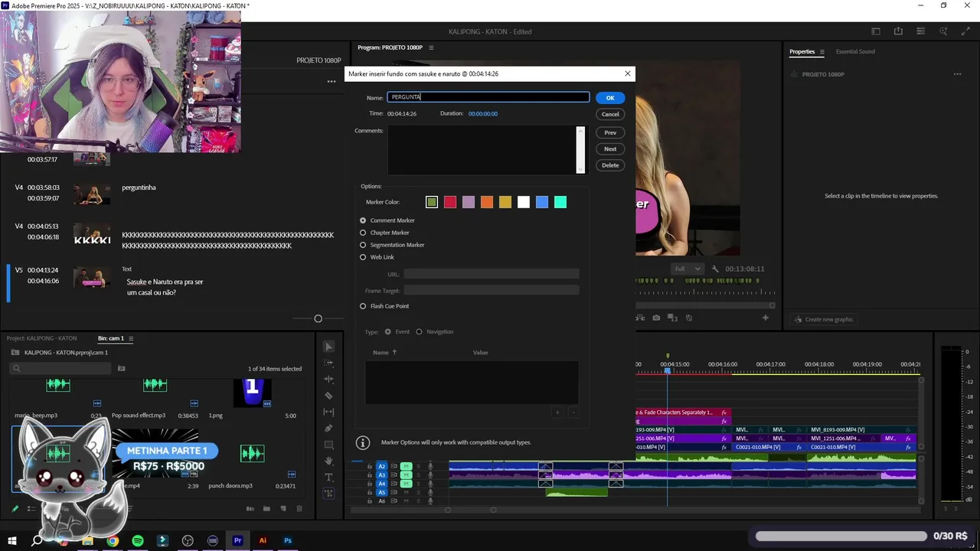980x551 pixels.
Task: Toggle track lock on audio track A5
Action: tap(369, 492)
